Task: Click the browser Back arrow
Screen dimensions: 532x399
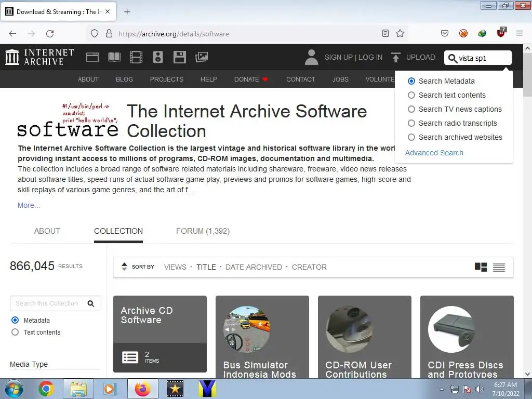Action: 12,34
